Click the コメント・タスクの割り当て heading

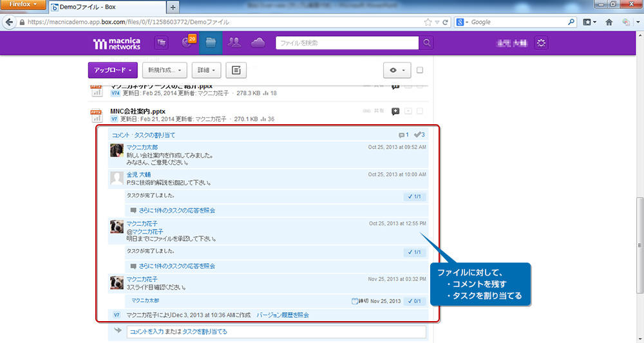pyautogui.click(x=144, y=135)
